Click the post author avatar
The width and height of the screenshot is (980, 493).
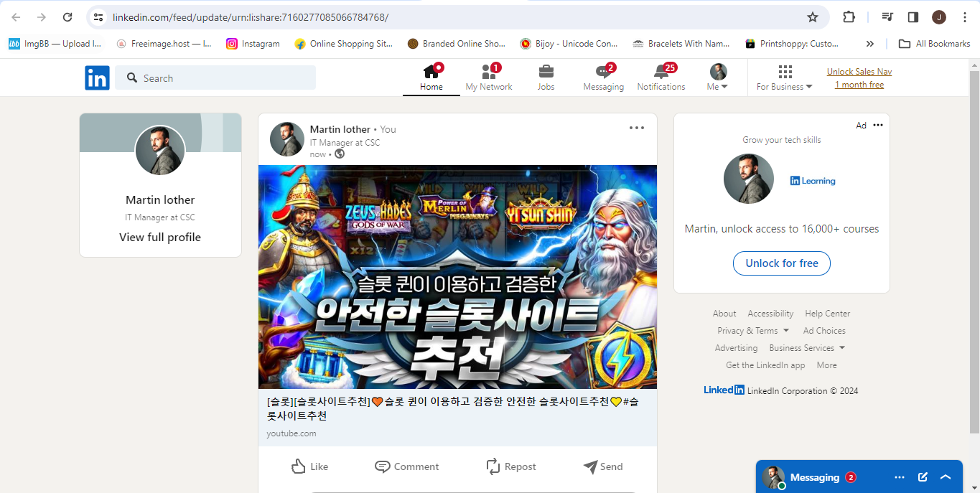(287, 139)
